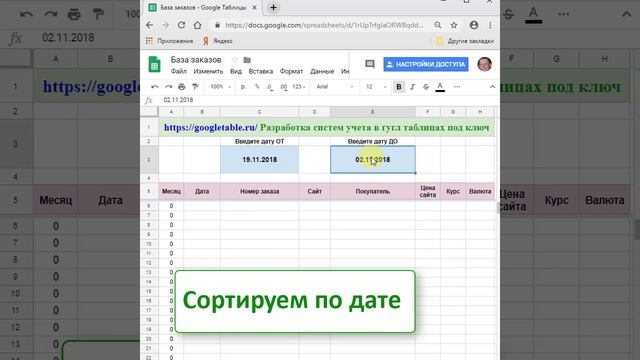640x360 pixels.
Task: Close the База заказов browser tab
Action: (254, 8)
